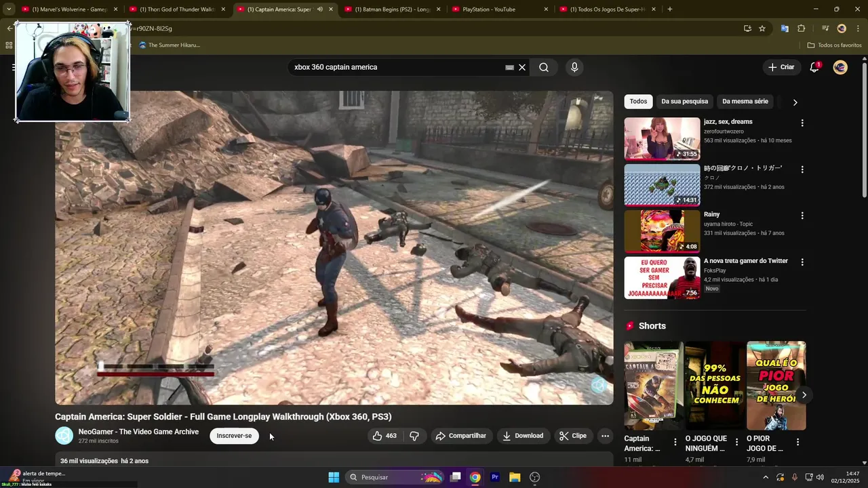This screenshot has width=868, height=488.
Task: Show hidden system tray icons
Action: coord(766,477)
